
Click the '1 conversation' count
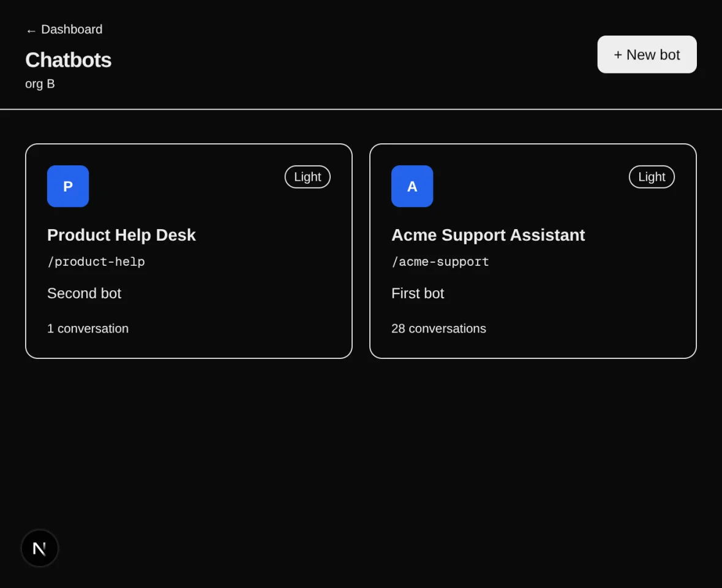click(88, 328)
